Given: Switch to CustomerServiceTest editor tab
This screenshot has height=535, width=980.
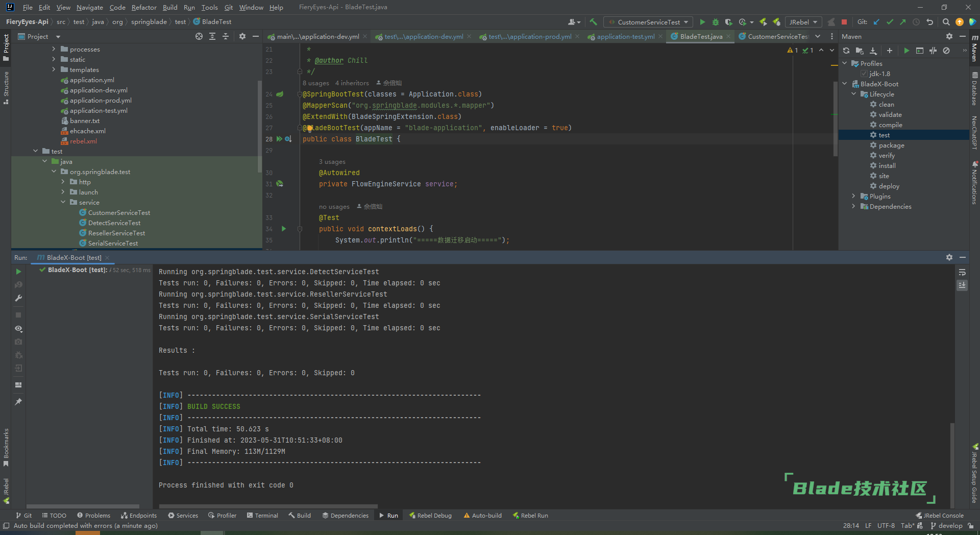Looking at the screenshot, I should tap(774, 36).
